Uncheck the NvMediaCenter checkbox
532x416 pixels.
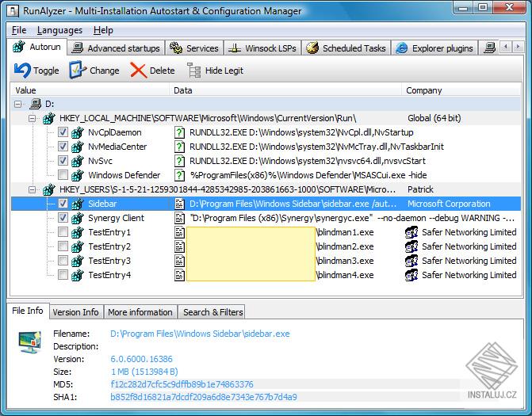tap(63, 147)
